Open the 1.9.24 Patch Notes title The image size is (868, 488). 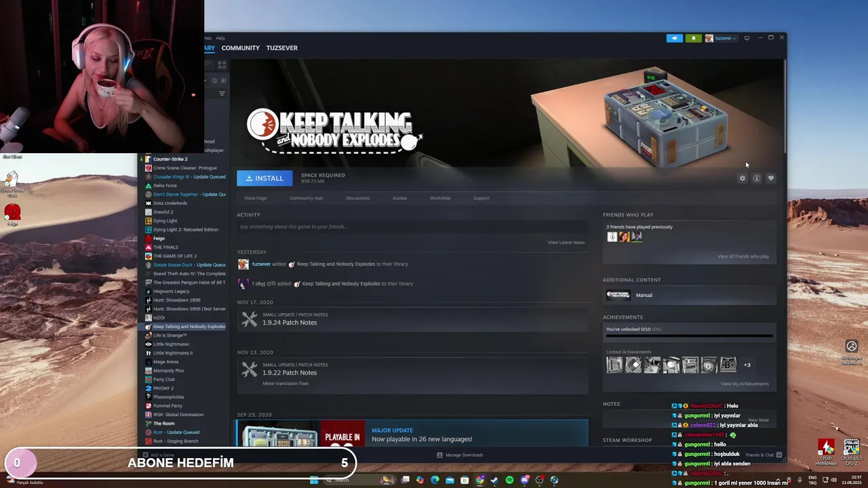click(290, 323)
